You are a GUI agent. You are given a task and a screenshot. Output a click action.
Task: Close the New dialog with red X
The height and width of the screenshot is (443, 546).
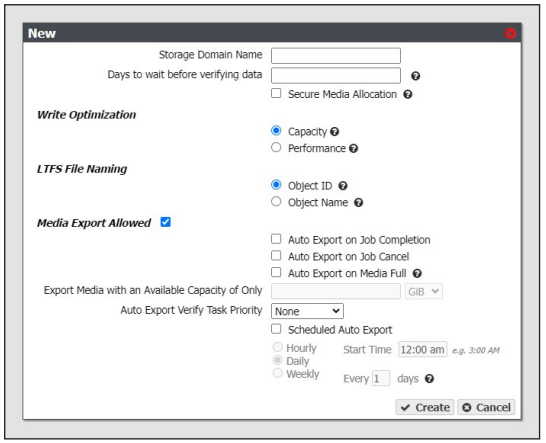click(510, 33)
